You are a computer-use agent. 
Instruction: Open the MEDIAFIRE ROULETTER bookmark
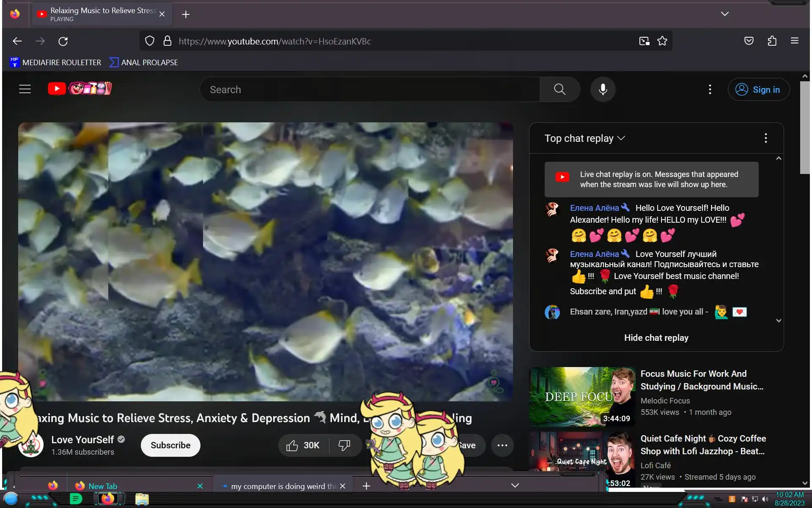[x=55, y=63]
